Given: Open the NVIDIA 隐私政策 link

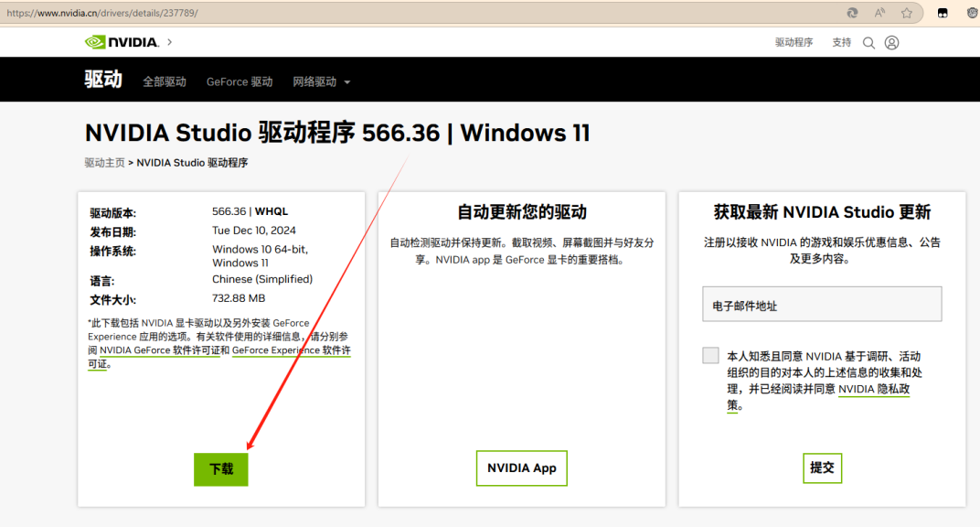Looking at the screenshot, I should (873, 389).
